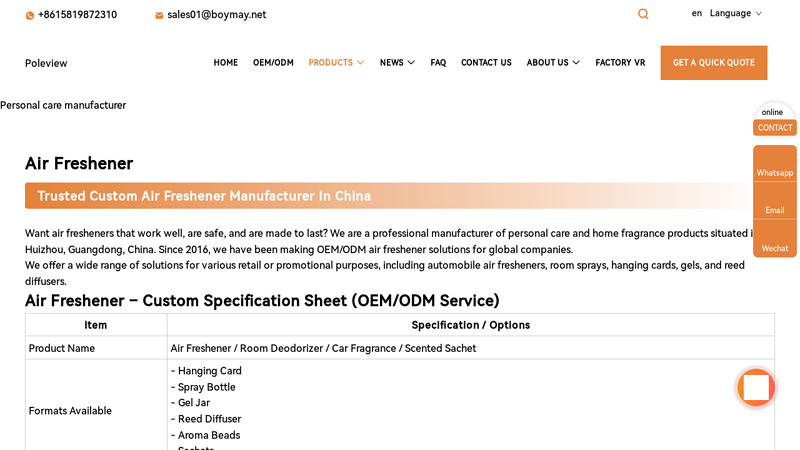Open the FAQ menu item
The image size is (800, 450).
(x=438, y=62)
